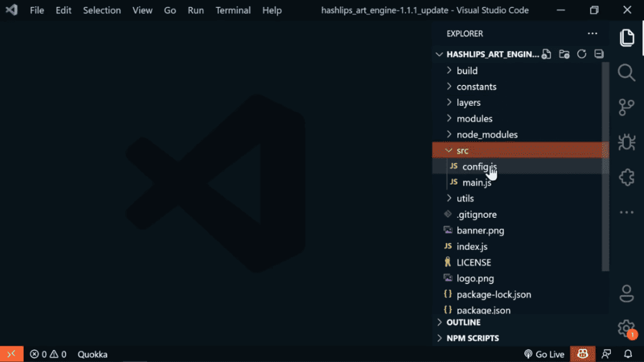Show additional activity bar views ellipsis
This screenshot has height=362, width=644.
[627, 212]
